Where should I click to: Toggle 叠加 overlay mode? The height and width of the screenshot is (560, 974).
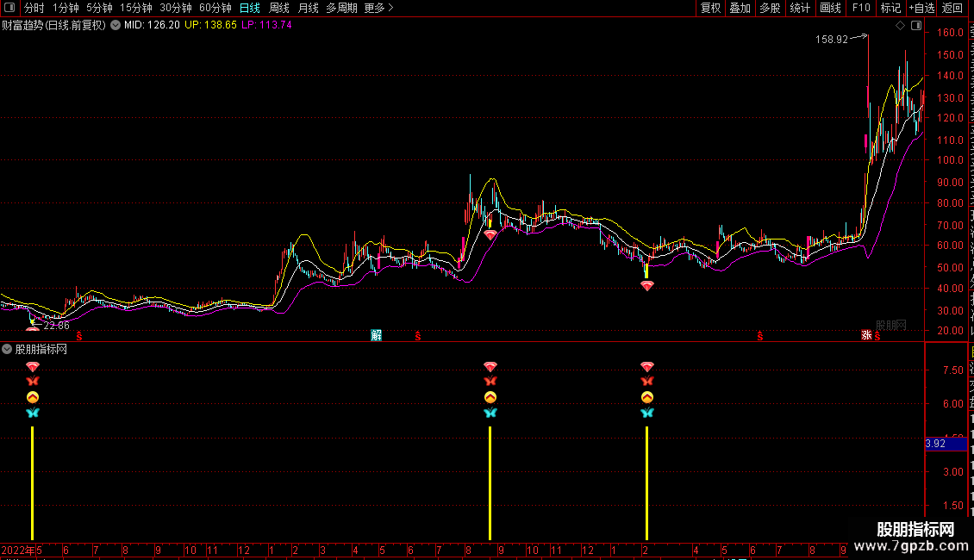pyautogui.click(x=740, y=8)
